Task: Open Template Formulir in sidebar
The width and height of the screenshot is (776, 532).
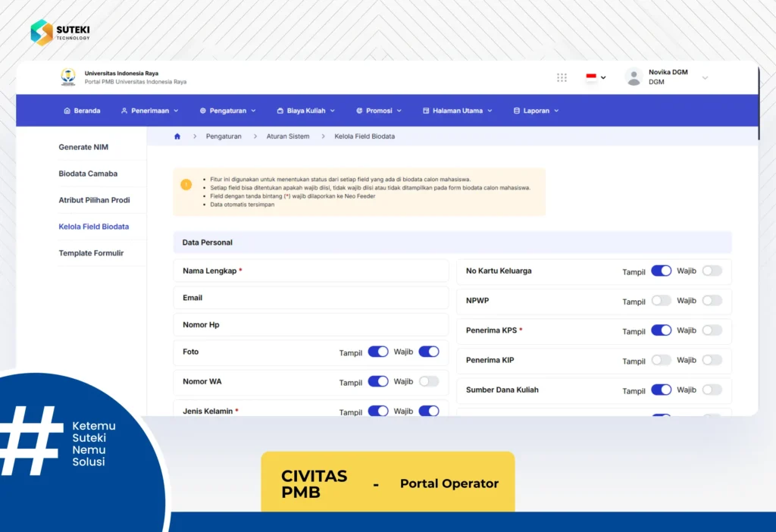Action: 91,253
